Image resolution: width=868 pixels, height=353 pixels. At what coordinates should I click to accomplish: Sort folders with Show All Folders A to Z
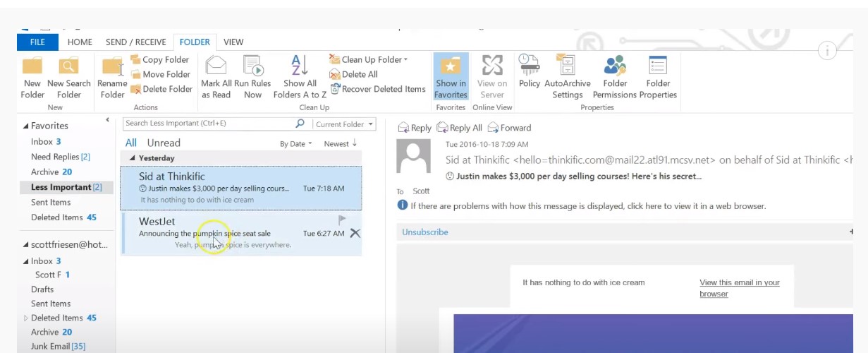pyautogui.click(x=300, y=67)
